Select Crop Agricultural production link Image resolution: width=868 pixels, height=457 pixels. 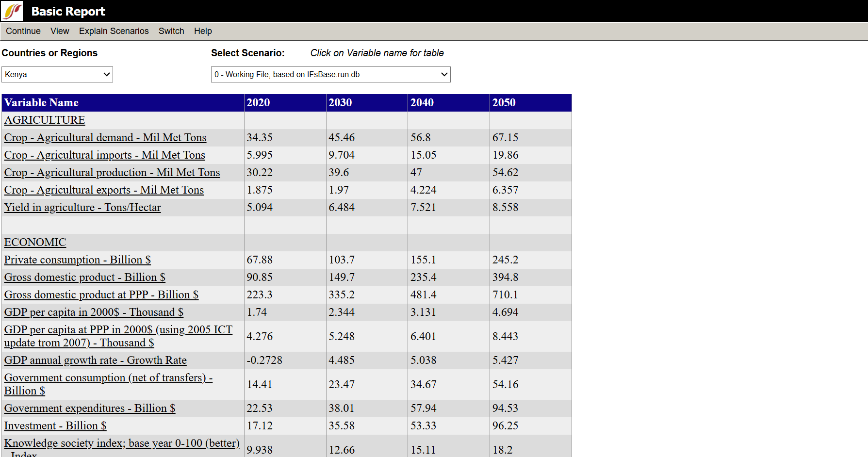pos(112,173)
